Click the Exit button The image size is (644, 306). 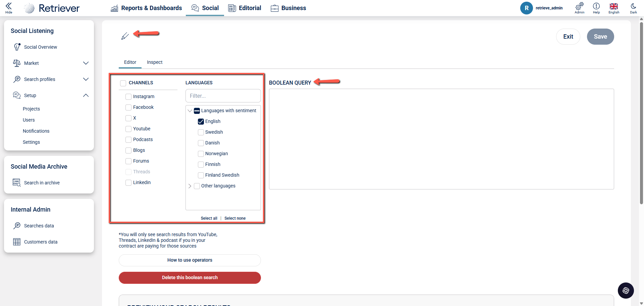tap(568, 37)
